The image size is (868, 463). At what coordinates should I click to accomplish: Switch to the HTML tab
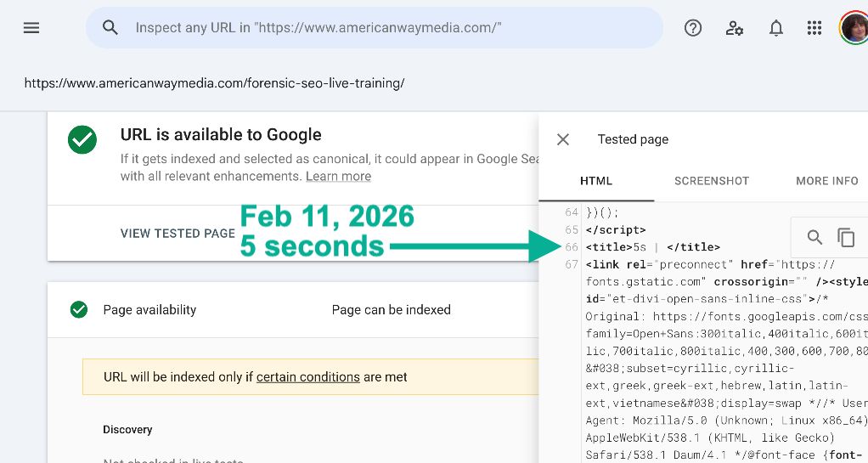596,181
